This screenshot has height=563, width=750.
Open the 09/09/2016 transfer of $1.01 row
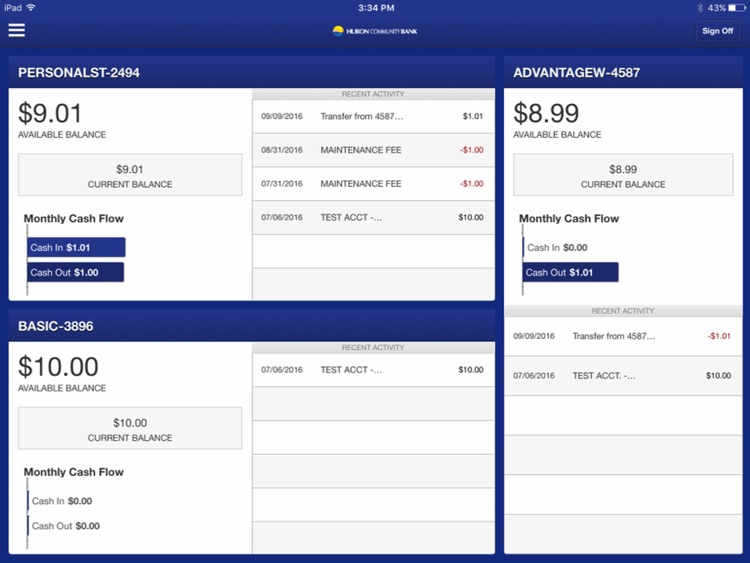point(373,116)
